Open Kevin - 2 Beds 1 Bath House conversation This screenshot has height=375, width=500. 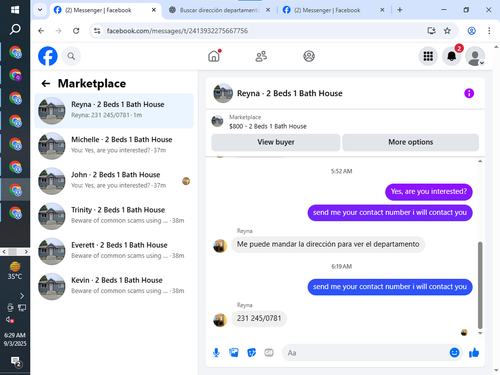pos(114,287)
